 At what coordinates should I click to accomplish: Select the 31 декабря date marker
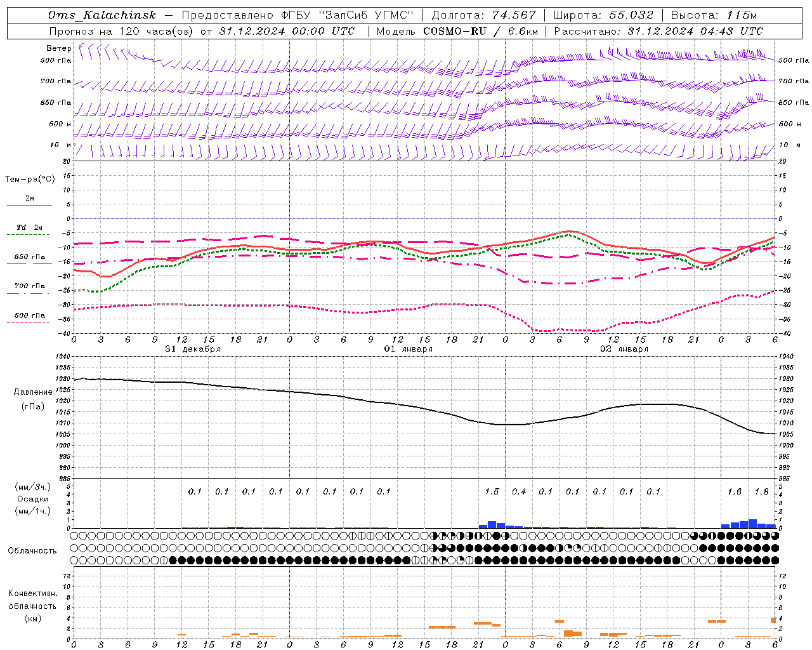[193, 349]
